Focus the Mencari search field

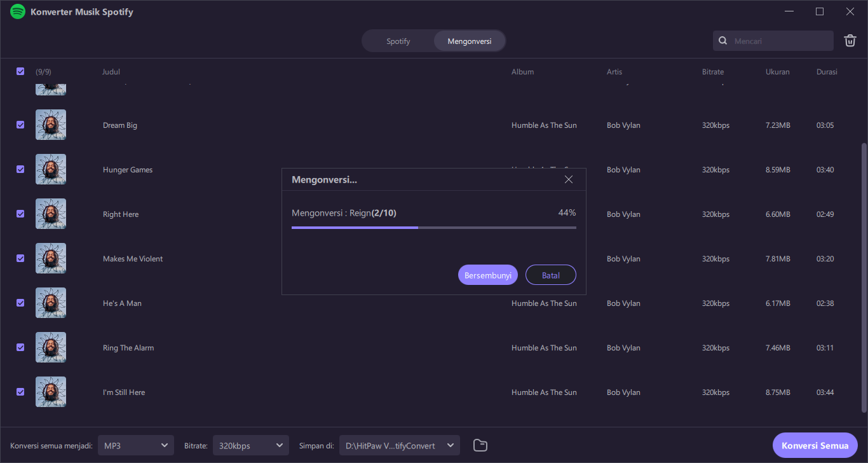[773, 41]
